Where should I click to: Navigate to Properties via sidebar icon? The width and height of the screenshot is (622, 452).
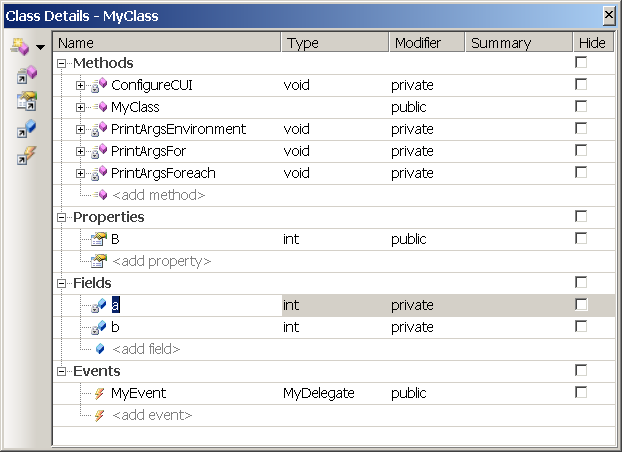tap(27, 101)
